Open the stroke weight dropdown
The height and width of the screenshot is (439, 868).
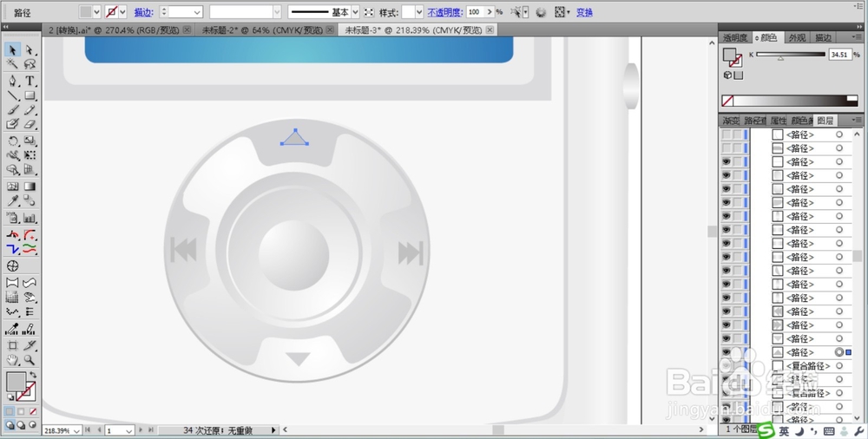click(x=197, y=11)
